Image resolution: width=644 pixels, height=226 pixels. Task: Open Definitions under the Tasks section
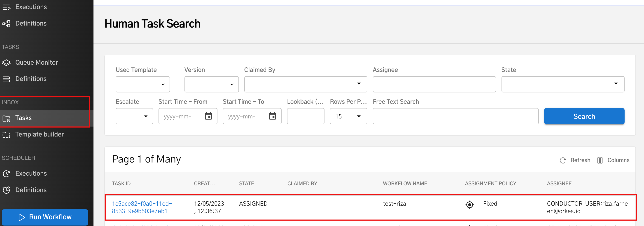(31, 79)
